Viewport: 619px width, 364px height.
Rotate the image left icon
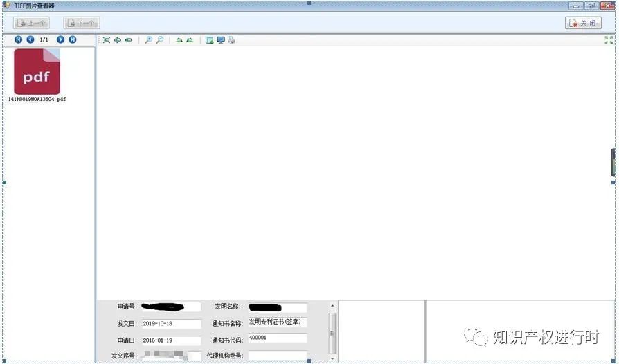click(x=179, y=40)
